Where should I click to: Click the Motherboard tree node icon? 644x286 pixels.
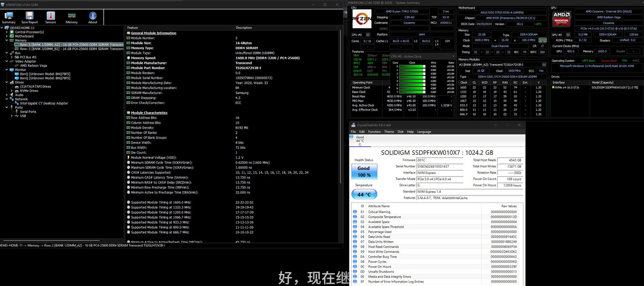pyautogui.click(x=12, y=36)
